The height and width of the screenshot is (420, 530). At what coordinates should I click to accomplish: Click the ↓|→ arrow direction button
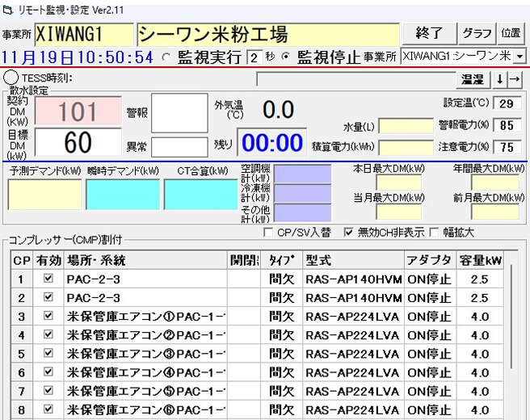[508, 79]
